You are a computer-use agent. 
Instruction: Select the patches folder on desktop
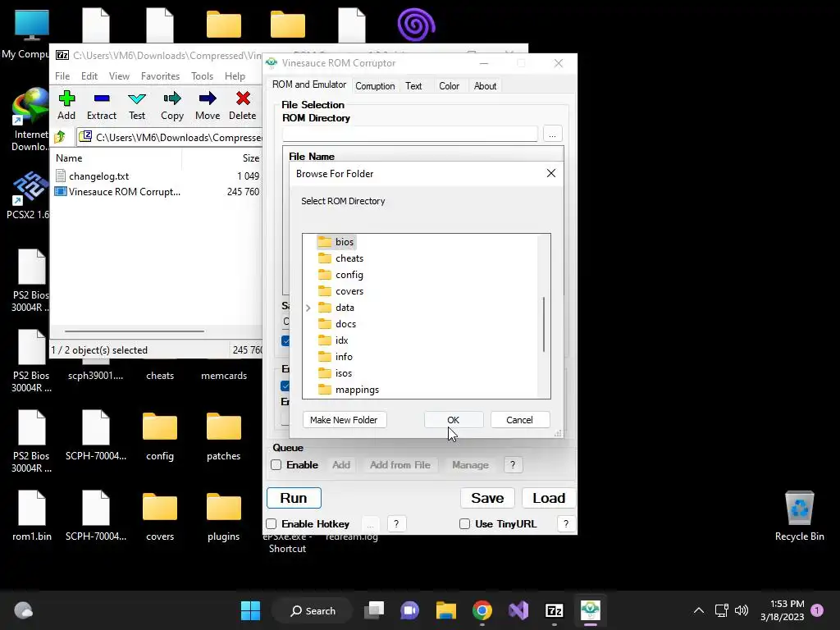coord(223,436)
